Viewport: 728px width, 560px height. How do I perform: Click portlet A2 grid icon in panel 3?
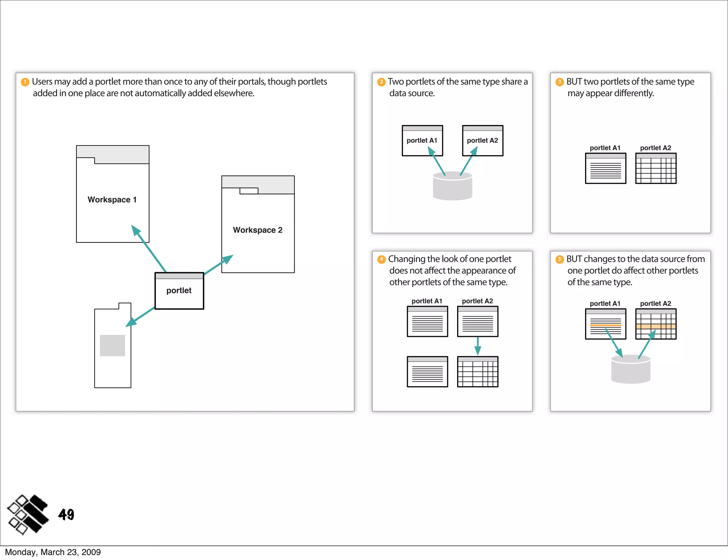(x=655, y=168)
